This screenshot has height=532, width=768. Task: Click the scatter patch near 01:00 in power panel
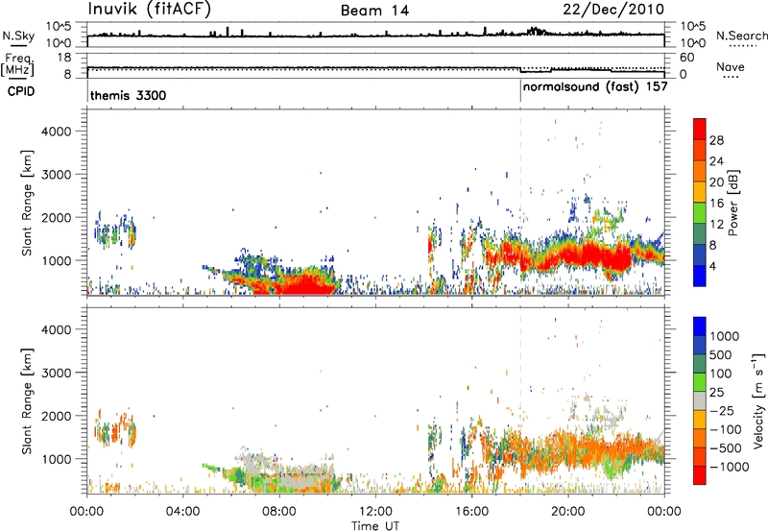click(x=115, y=232)
